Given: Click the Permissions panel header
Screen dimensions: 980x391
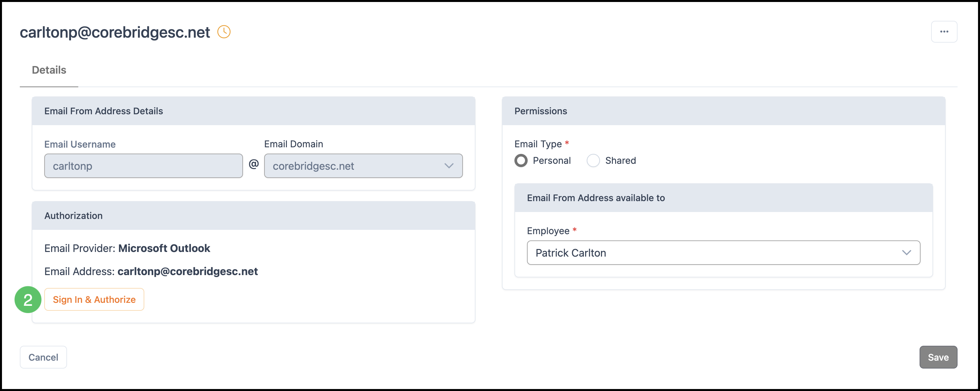Looking at the screenshot, I should pyautogui.click(x=540, y=111).
